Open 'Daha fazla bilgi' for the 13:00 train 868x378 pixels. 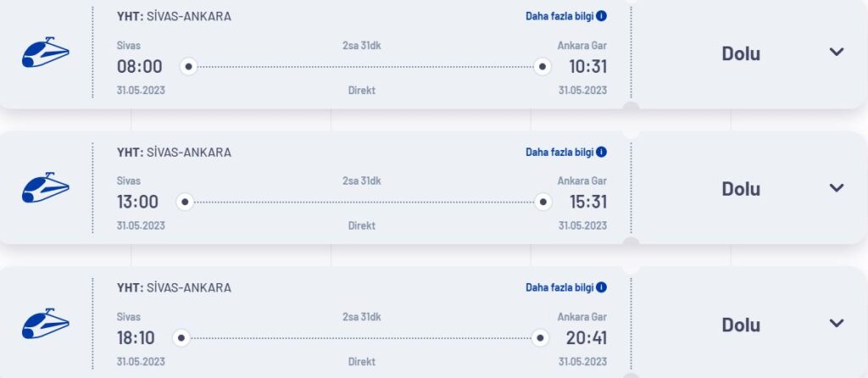[x=559, y=152]
